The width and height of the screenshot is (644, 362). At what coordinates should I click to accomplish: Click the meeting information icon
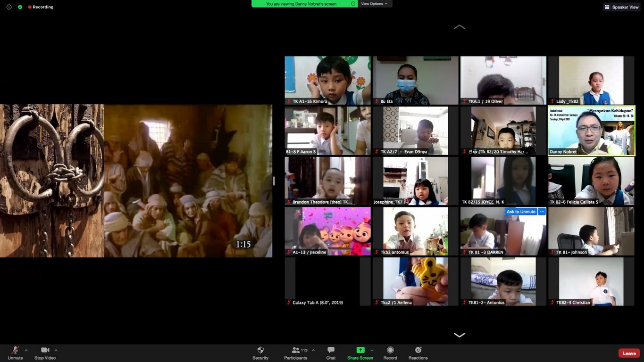[9, 7]
